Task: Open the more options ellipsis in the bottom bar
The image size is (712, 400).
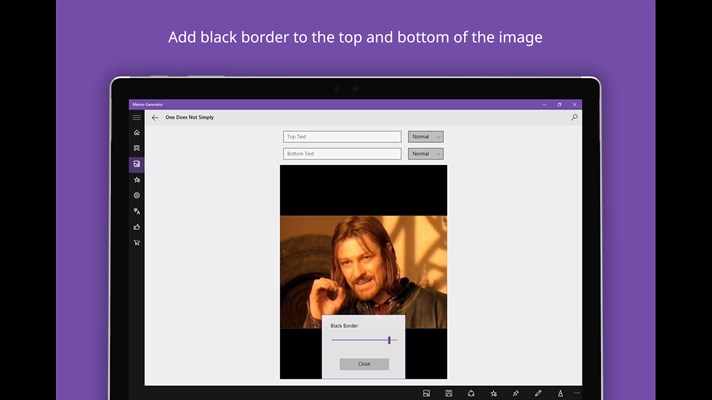Action: (x=577, y=393)
